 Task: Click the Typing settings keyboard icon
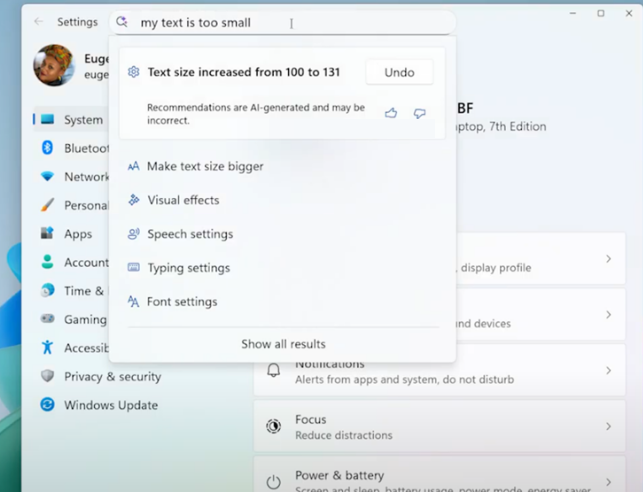(134, 267)
